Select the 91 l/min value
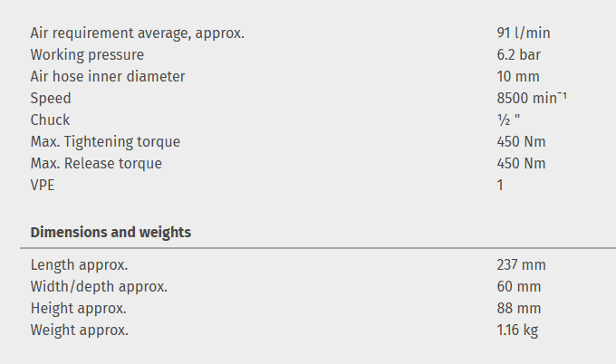 pyautogui.click(x=524, y=34)
